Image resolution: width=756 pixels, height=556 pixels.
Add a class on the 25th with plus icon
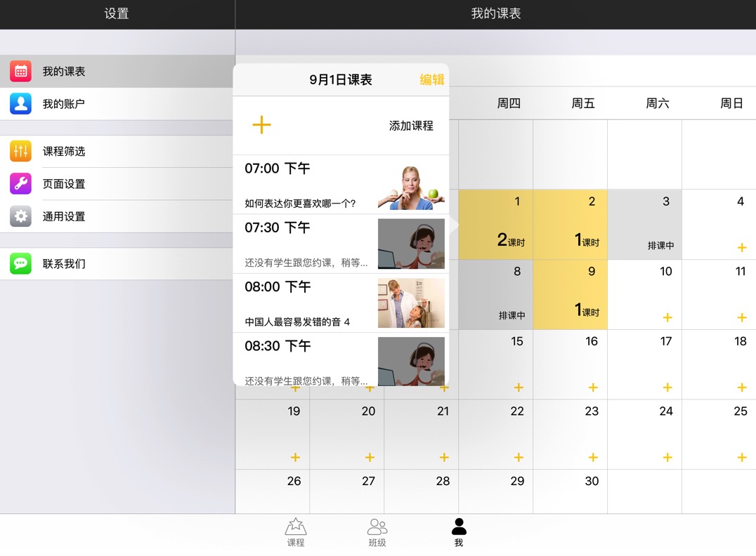[x=741, y=458]
